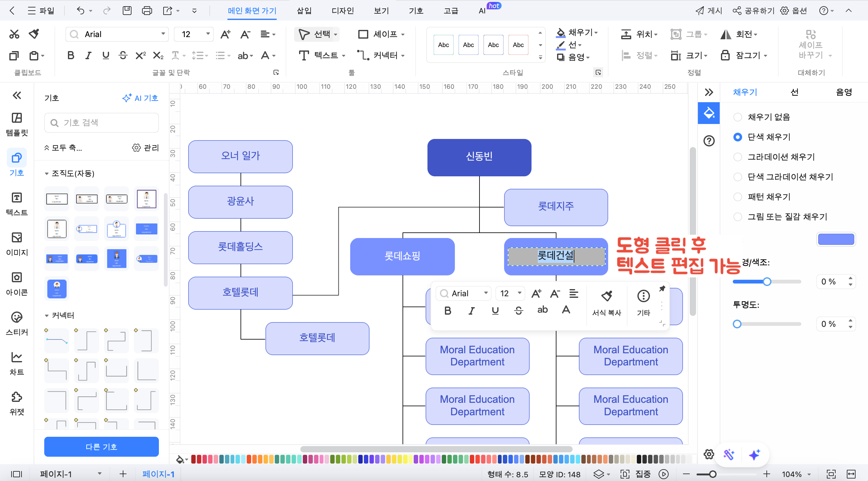Switch to the 음영 tab in right panel
868x481 pixels.
844,92
